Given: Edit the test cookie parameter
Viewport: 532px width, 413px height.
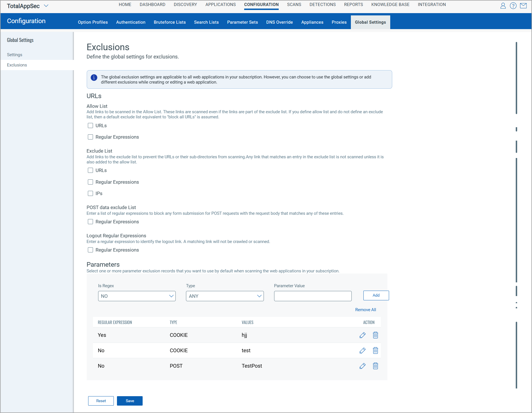Looking at the screenshot, I should click(x=362, y=351).
